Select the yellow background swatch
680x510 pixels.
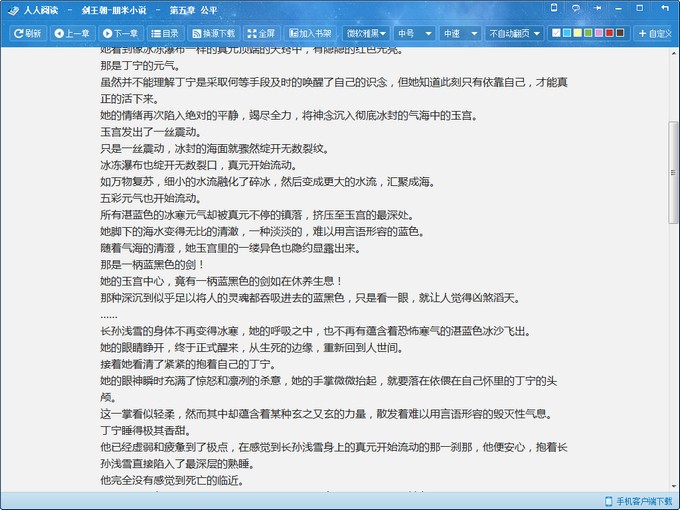click(578, 33)
